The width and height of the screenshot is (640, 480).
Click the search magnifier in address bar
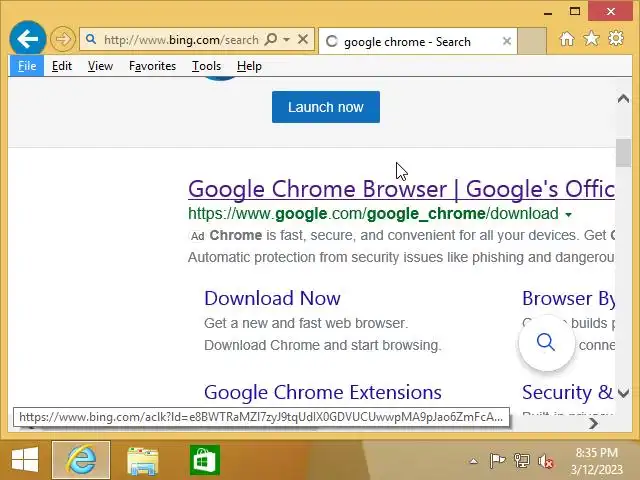[271, 39]
